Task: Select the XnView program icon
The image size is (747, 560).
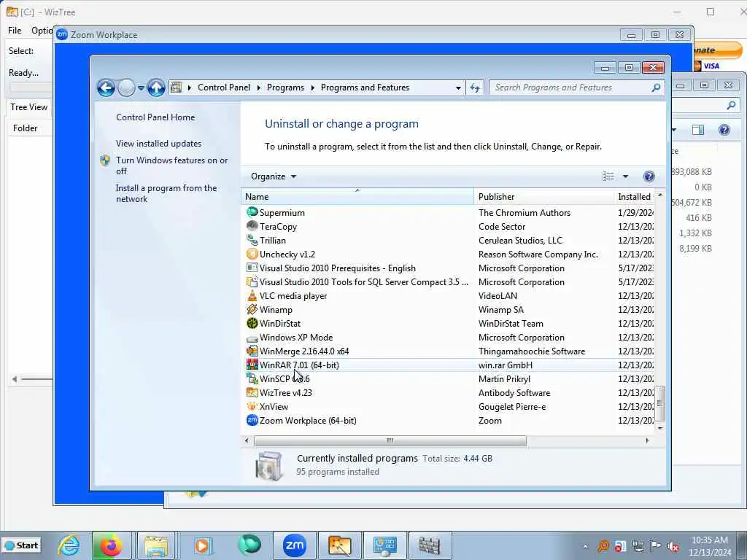Action: point(252,406)
